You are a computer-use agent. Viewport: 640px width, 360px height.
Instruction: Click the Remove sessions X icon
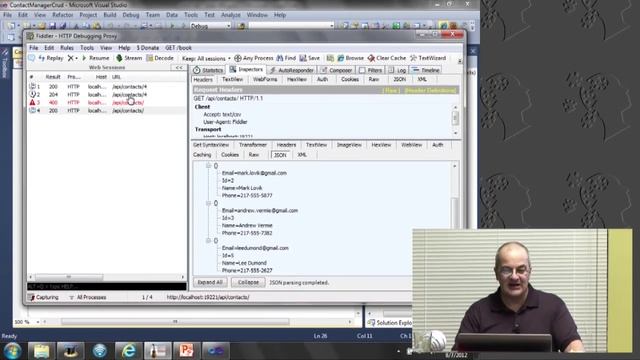[x=71, y=58]
